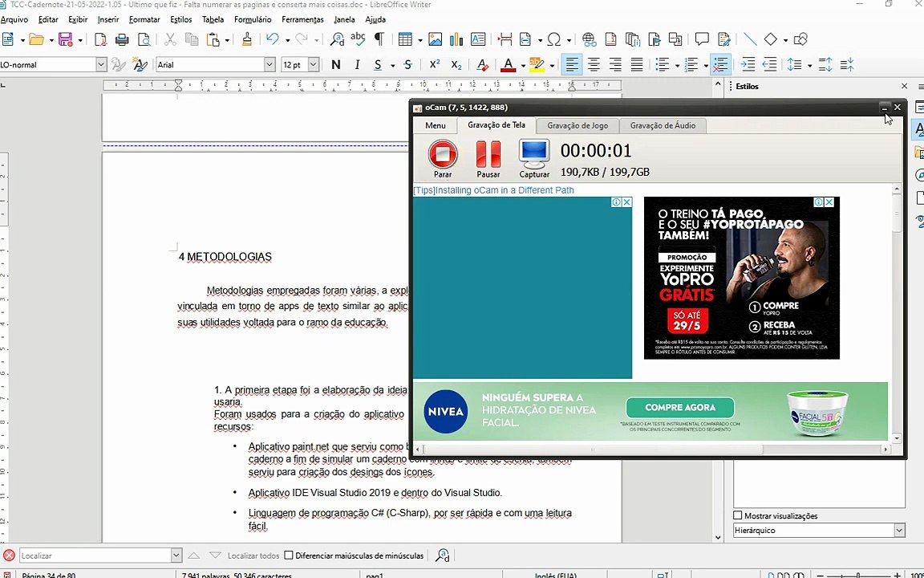Enable Mostrar visualizações checkbox
Image resolution: width=924 pixels, height=578 pixels.
pos(738,515)
